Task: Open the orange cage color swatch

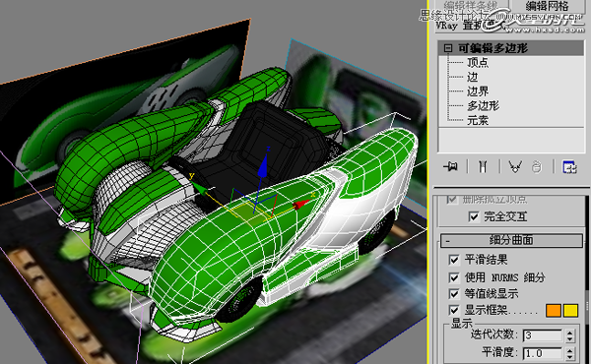Action: tap(554, 311)
